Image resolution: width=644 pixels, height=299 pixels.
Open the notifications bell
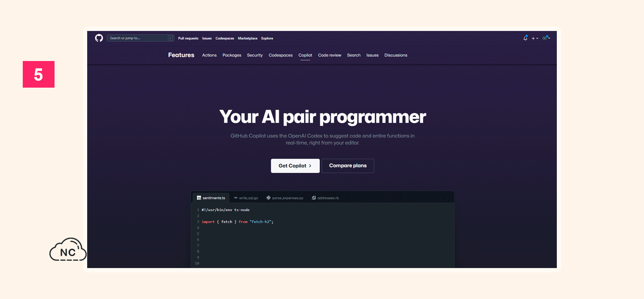click(526, 38)
